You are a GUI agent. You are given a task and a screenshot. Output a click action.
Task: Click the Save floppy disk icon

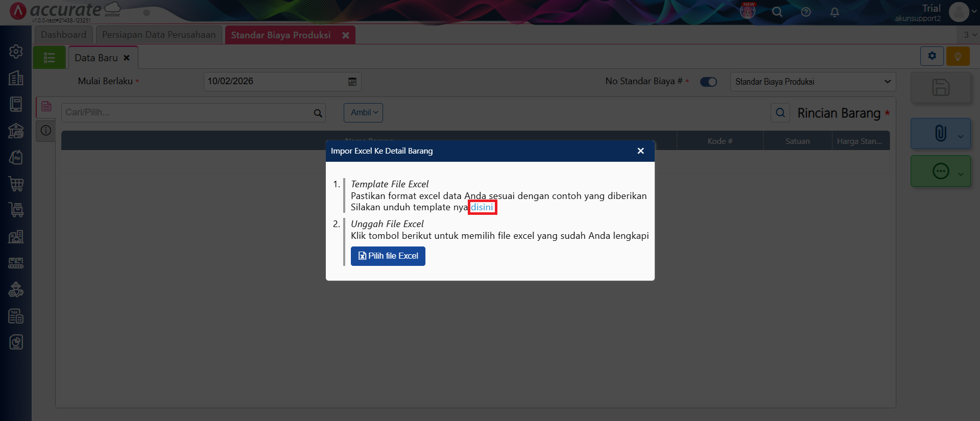tap(940, 88)
